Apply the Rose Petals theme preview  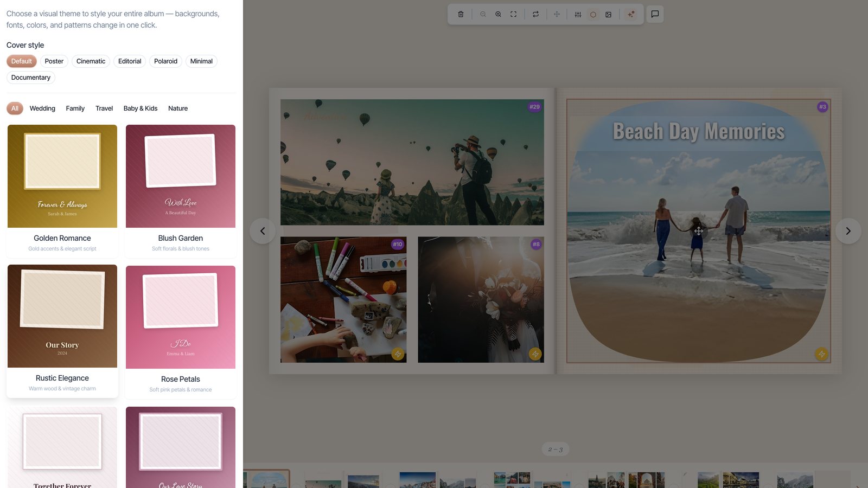pos(181,317)
